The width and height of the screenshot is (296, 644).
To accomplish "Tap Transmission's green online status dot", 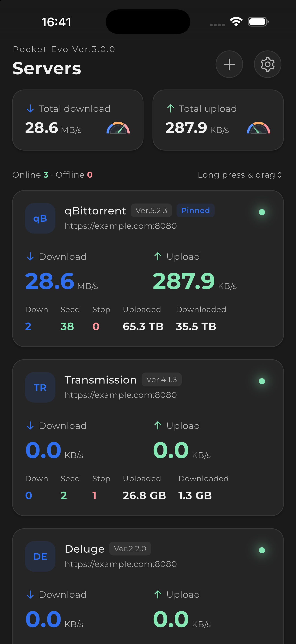I will click(x=262, y=381).
